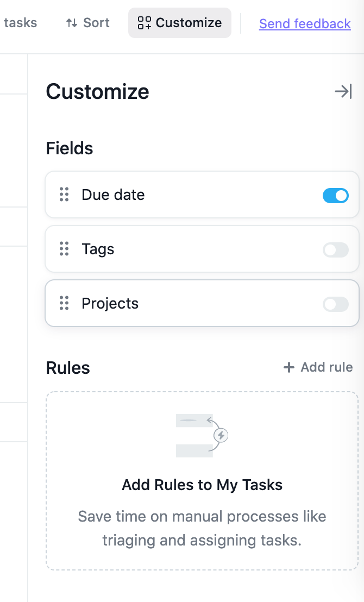Click the drag handle beside Projects
The width and height of the screenshot is (364, 602).
point(64,303)
